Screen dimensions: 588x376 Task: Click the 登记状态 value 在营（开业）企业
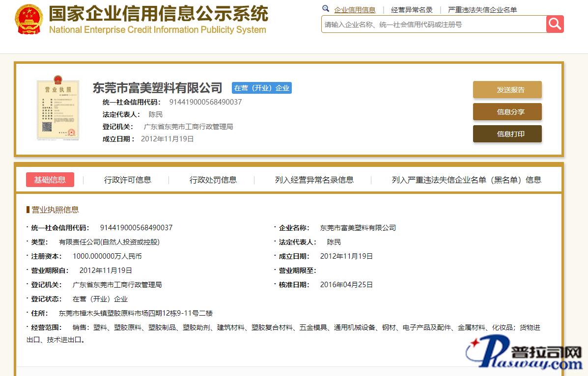pos(100,299)
